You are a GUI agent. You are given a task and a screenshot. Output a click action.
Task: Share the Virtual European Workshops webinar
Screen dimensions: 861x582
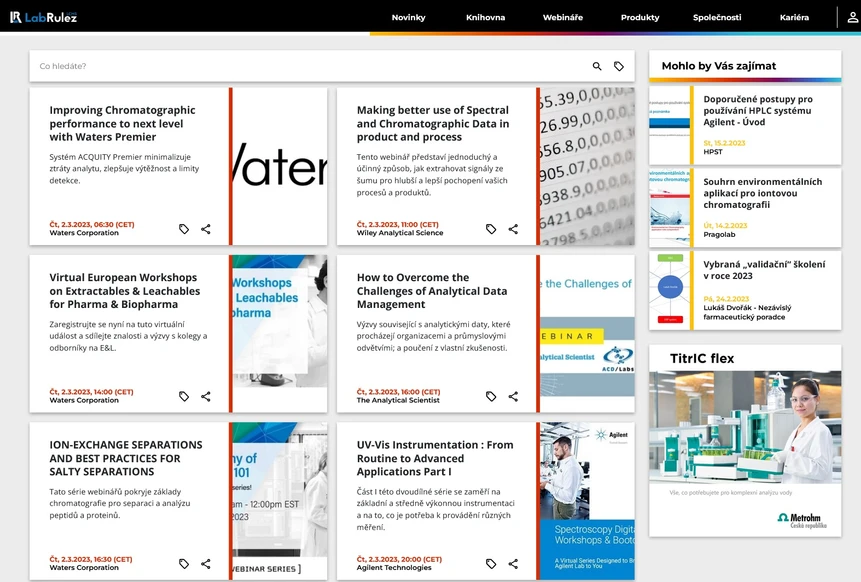point(206,396)
